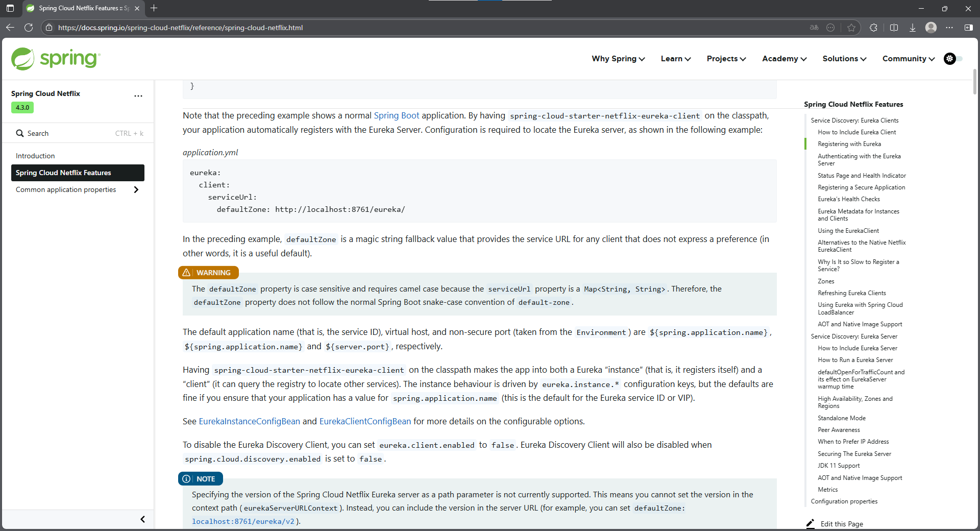This screenshot has height=531, width=980.
Task: Jump to Authenticating with the Eureka Server
Action: pos(859,160)
